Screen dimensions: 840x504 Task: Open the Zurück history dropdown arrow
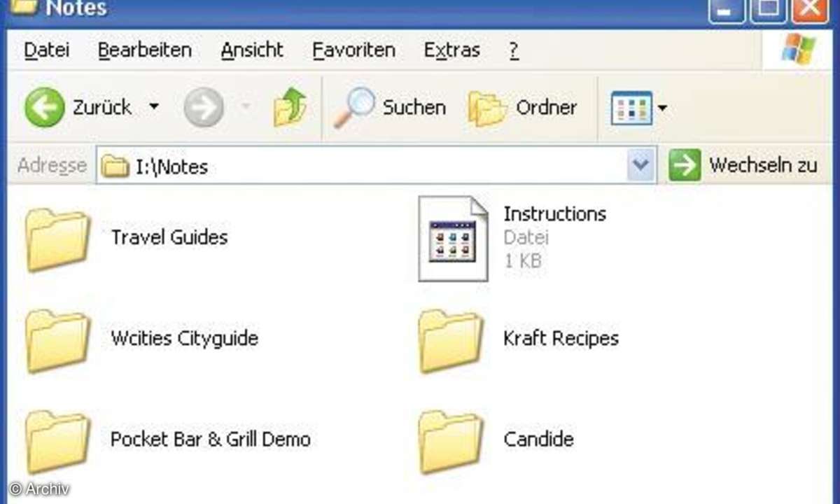coord(154,107)
